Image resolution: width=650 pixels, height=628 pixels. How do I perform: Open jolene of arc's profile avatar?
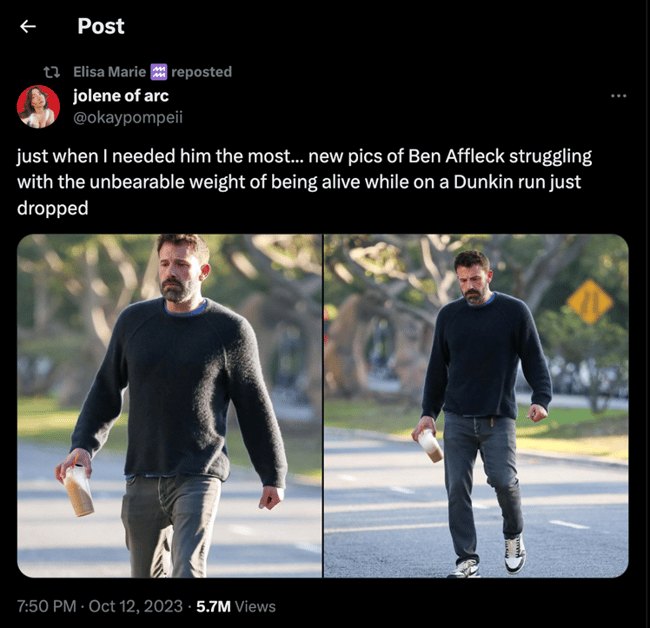tap(39, 107)
